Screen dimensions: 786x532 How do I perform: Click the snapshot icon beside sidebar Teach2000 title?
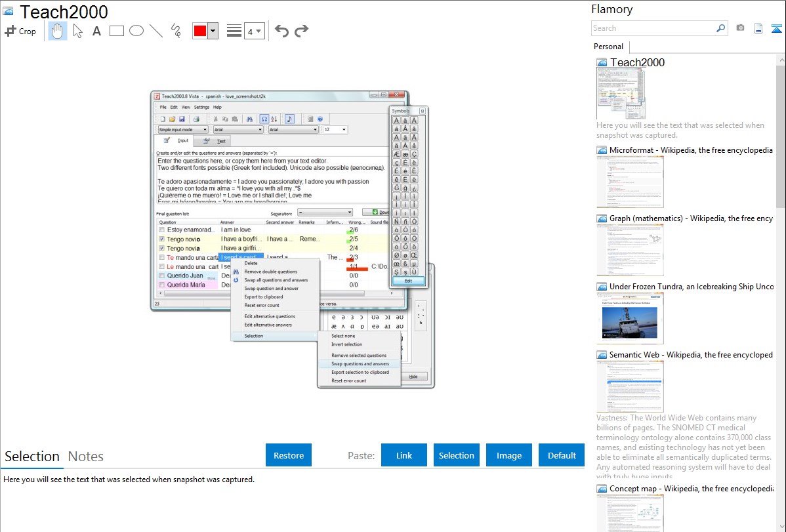point(602,63)
